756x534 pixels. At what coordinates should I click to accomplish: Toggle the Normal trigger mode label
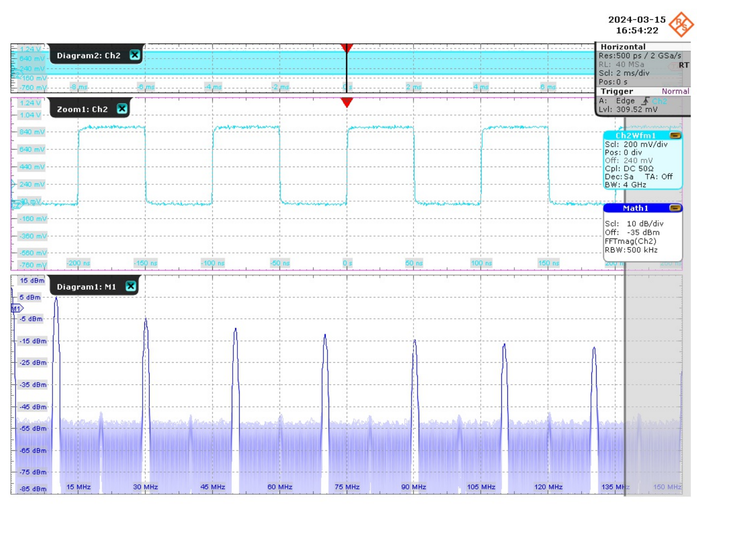[675, 91]
